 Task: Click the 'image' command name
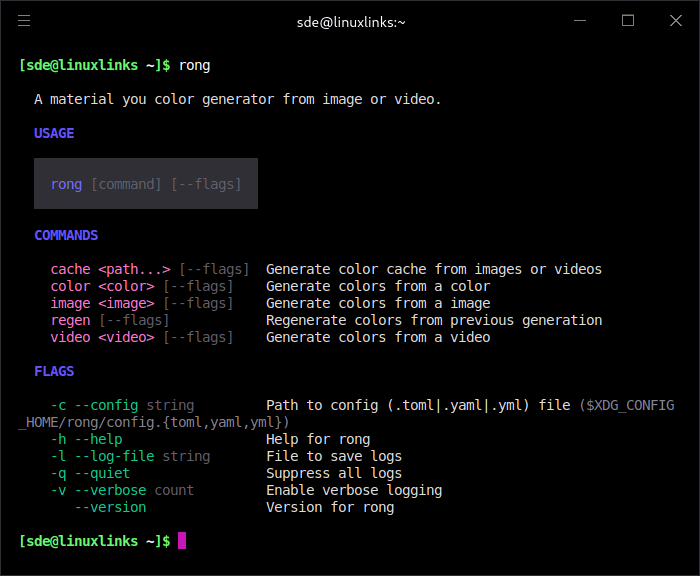click(x=70, y=303)
